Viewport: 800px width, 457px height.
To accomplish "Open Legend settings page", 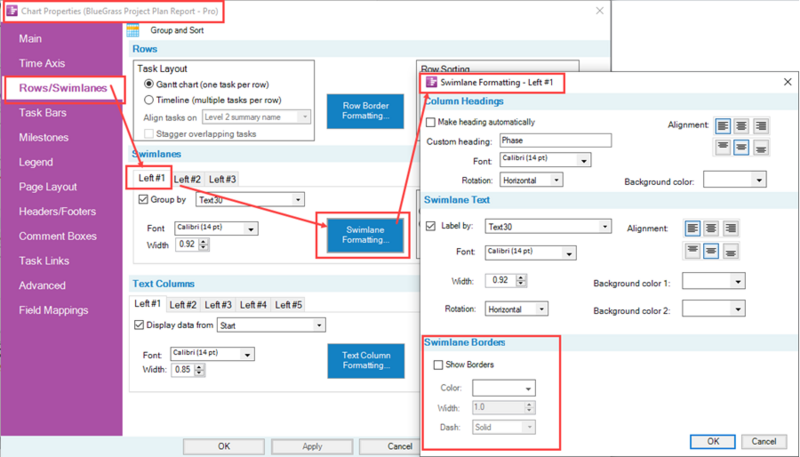I will click(36, 162).
